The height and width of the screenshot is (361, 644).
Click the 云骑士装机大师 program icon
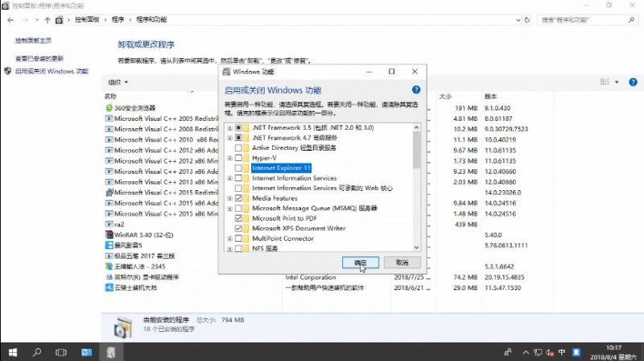tap(109, 288)
